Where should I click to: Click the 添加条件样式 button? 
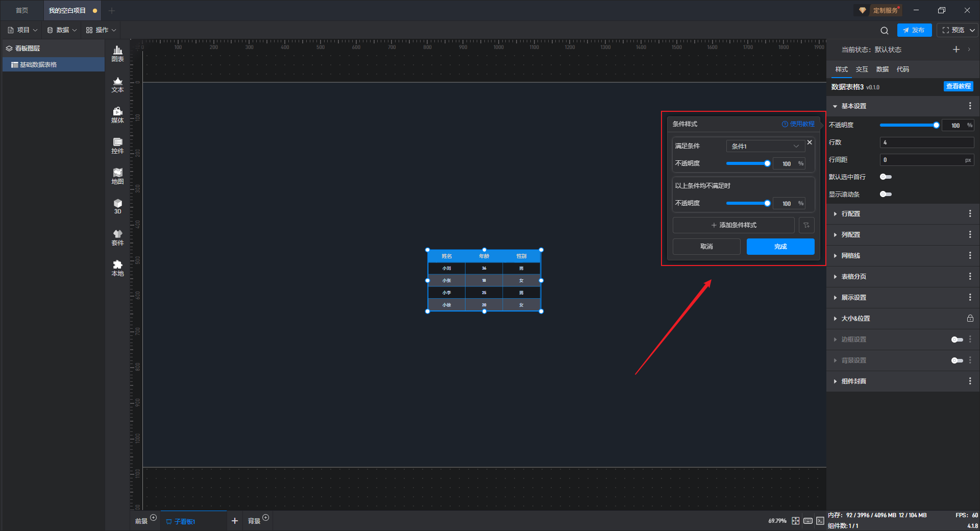point(733,225)
